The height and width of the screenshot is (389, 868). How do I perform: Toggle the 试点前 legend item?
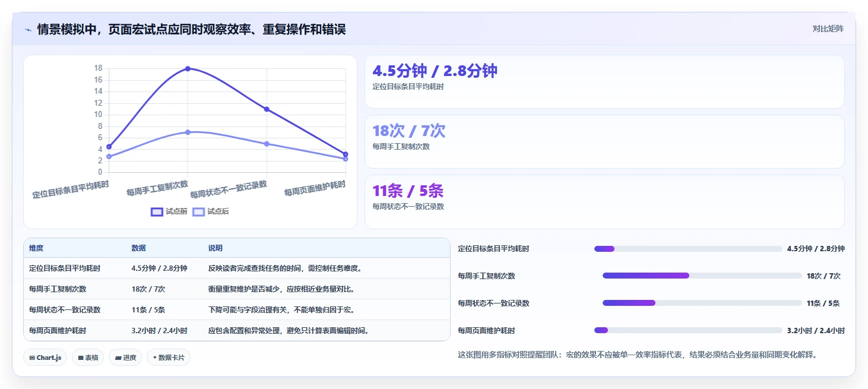pos(169,211)
